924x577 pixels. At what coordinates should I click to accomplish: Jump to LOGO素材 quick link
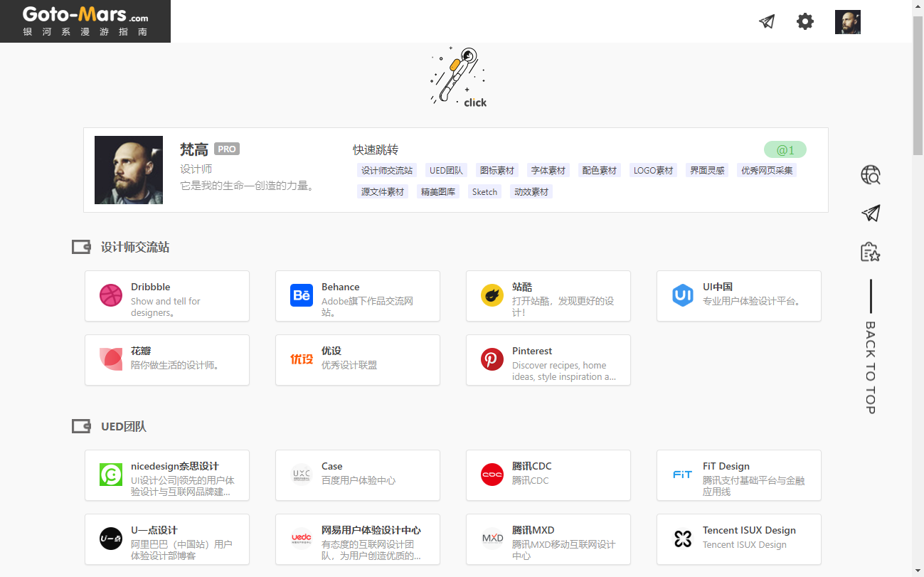point(654,171)
